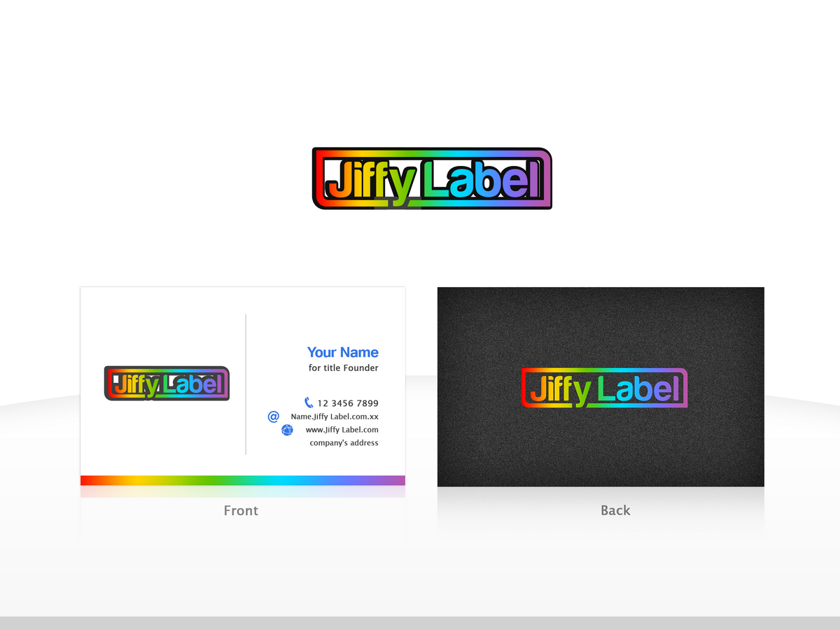
Task: Click the Name.Jiffy Label.com.xx email link
Action: [x=334, y=416]
